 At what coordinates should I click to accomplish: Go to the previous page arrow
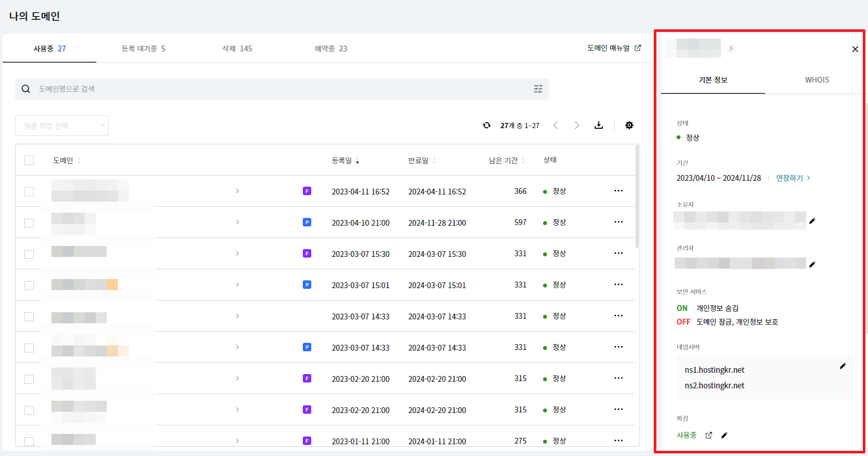pos(555,126)
